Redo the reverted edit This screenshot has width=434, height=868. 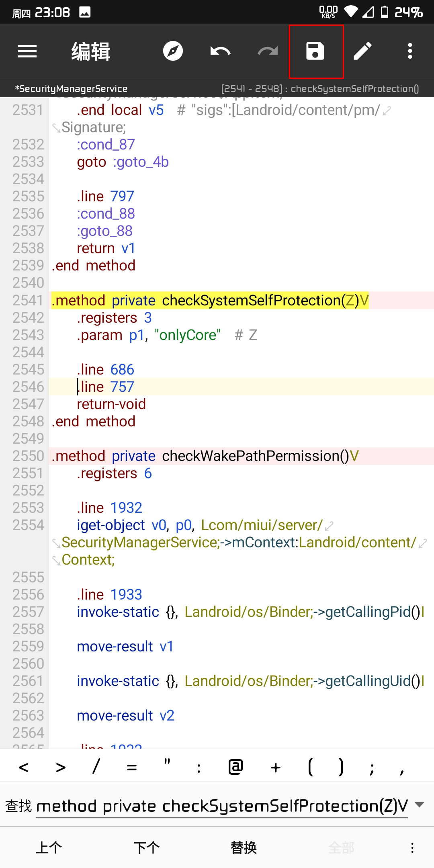[x=268, y=51]
